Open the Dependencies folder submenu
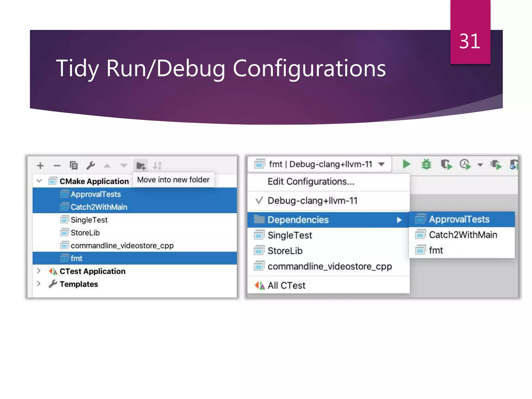 click(328, 220)
